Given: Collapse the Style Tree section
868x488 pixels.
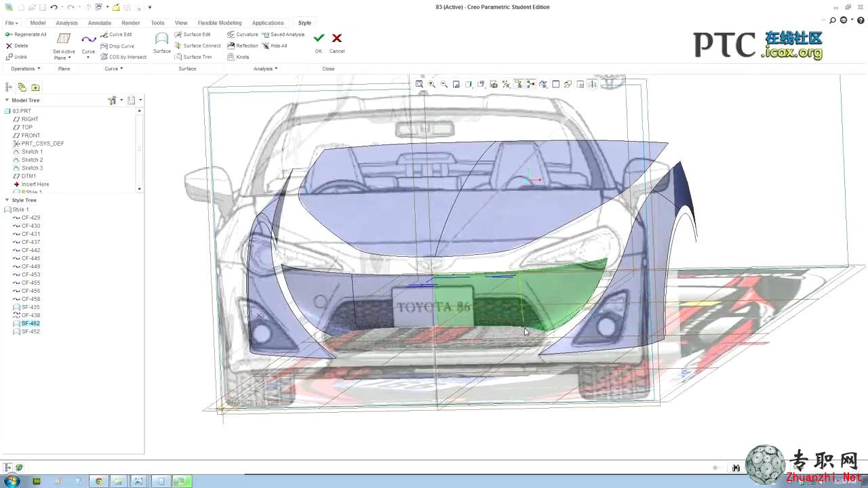Looking at the screenshot, I should tap(7, 200).
